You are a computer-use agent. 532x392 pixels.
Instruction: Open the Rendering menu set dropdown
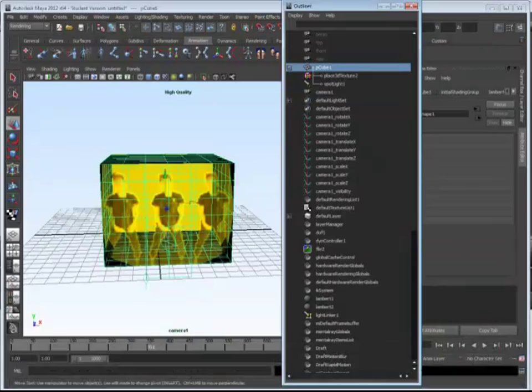click(29, 27)
